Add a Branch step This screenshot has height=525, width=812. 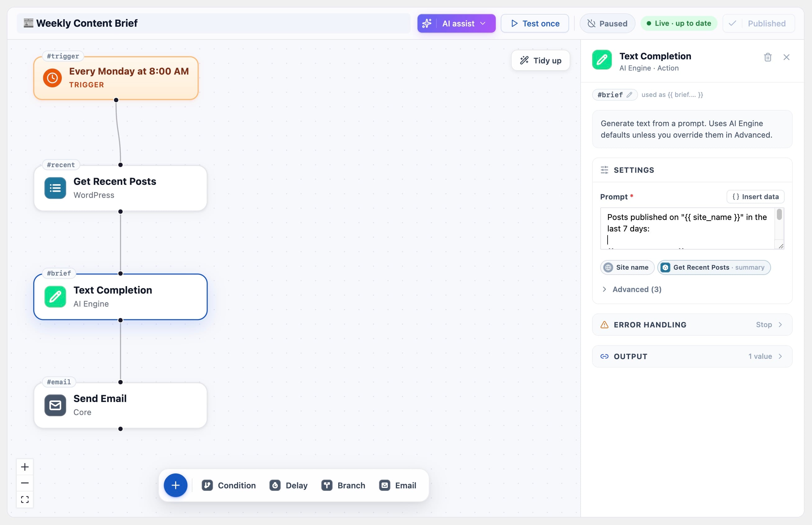pyautogui.click(x=343, y=485)
